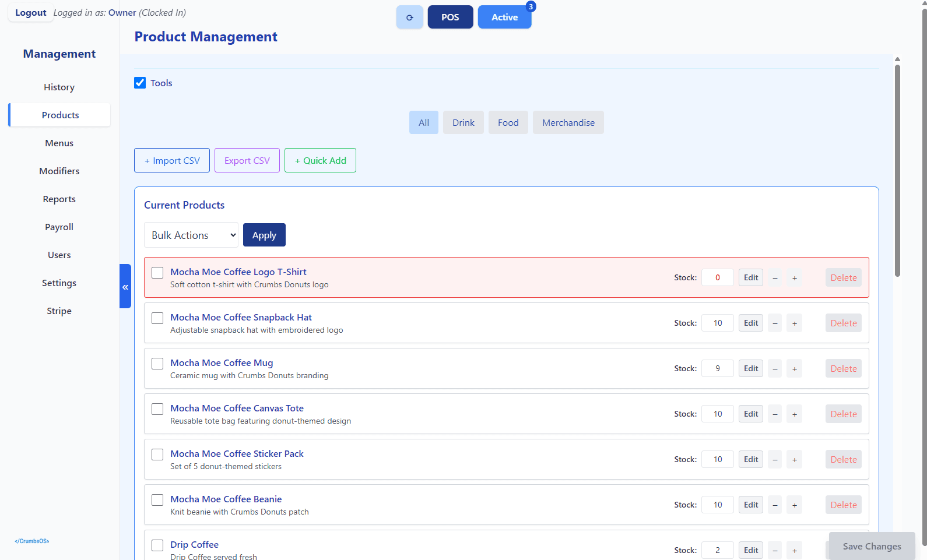
Task: Filter products by Merchandise category
Action: pos(568,122)
